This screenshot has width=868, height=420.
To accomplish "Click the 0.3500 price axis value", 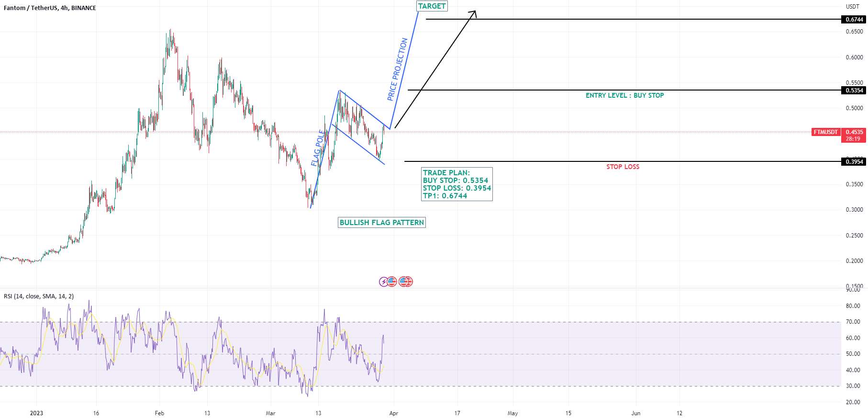I will pos(854,184).
